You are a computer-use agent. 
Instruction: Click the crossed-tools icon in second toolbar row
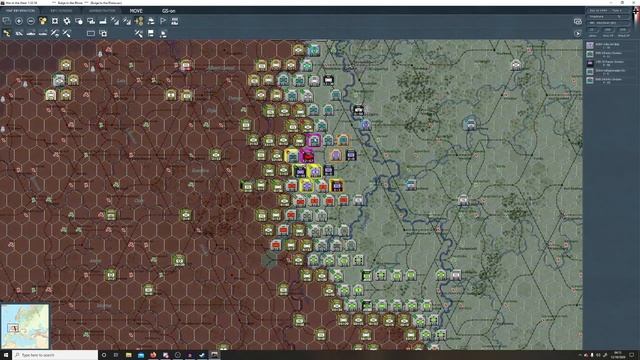click(x=139, y=33)
